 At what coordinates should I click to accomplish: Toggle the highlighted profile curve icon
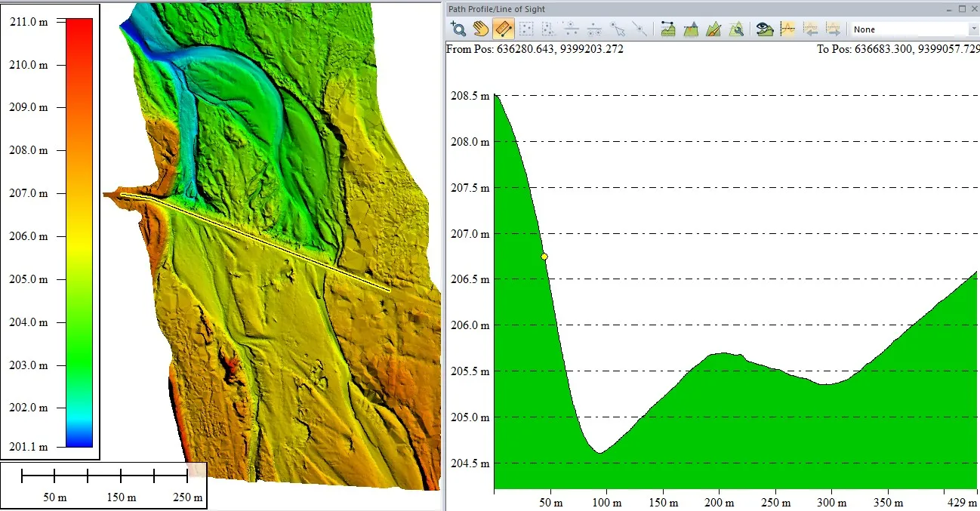coord(787,29)
